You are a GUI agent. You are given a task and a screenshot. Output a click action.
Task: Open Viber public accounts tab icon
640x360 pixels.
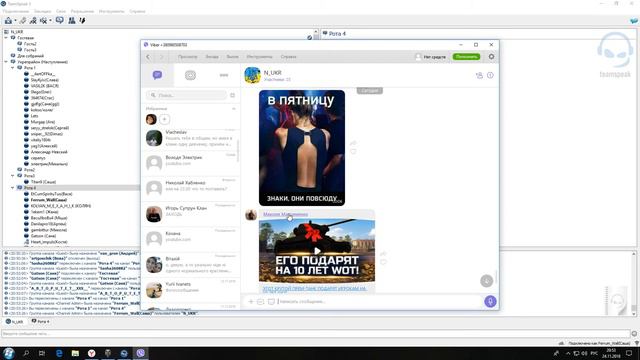[x=190, y=75]
